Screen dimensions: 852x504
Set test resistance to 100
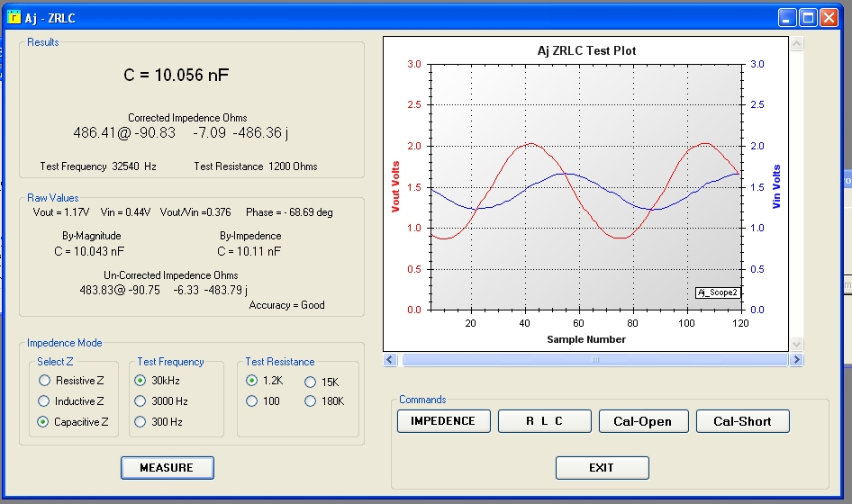[262, 400]
